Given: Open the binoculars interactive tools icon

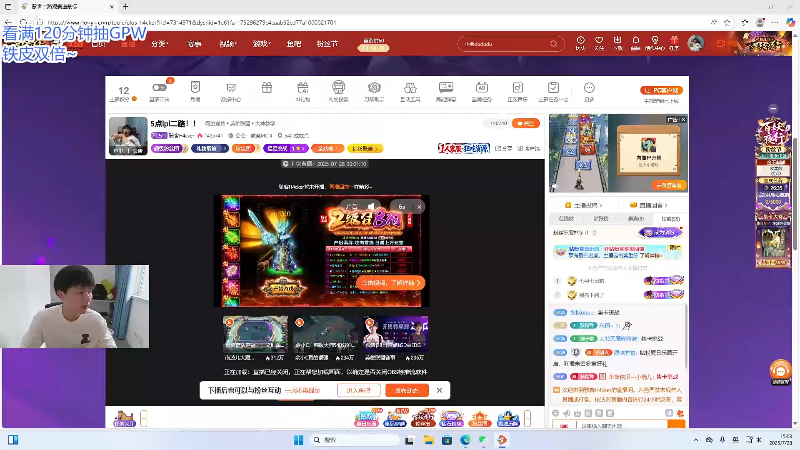Looking at the screenshot, I should coord(410,88).
